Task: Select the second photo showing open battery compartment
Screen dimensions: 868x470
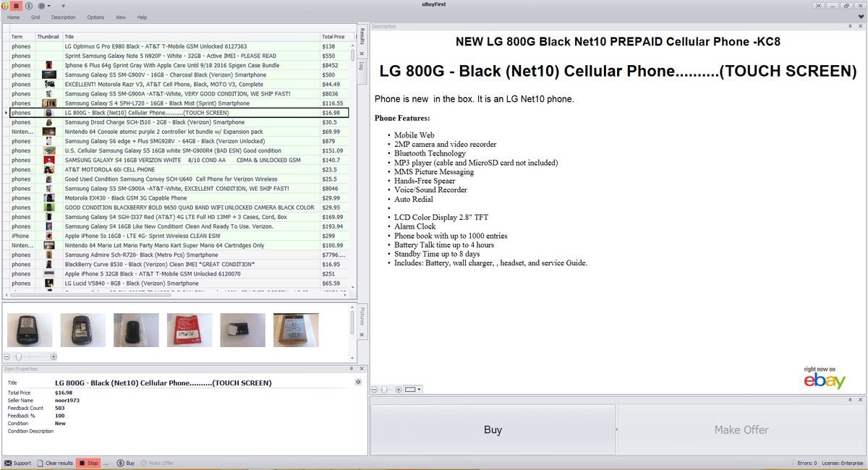Action: point(83,330)
